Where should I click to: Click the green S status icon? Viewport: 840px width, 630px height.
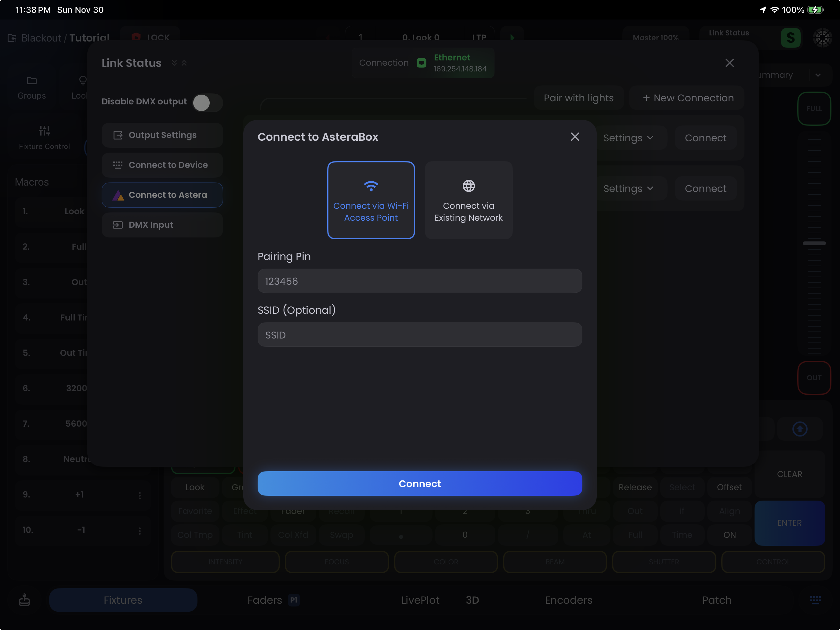(x=790, y=38)
